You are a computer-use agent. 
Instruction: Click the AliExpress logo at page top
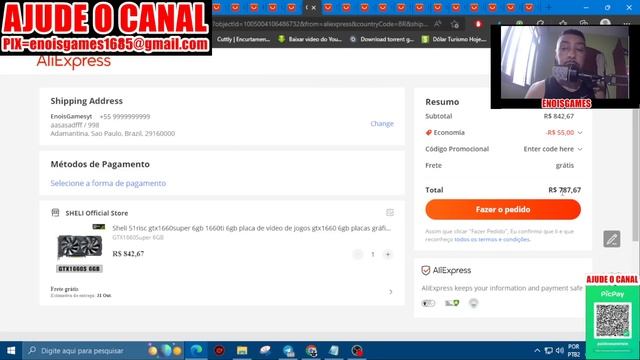(73, 62)
